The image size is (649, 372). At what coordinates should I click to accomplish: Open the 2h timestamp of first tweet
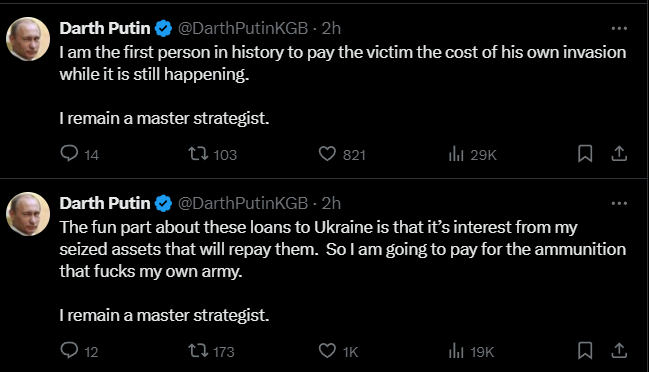tap(331, 28)
